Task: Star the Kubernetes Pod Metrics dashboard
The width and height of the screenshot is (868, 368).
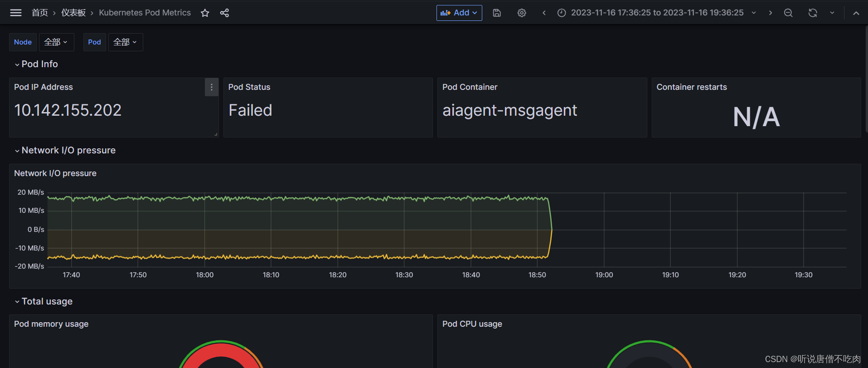Action: (205, 13)
